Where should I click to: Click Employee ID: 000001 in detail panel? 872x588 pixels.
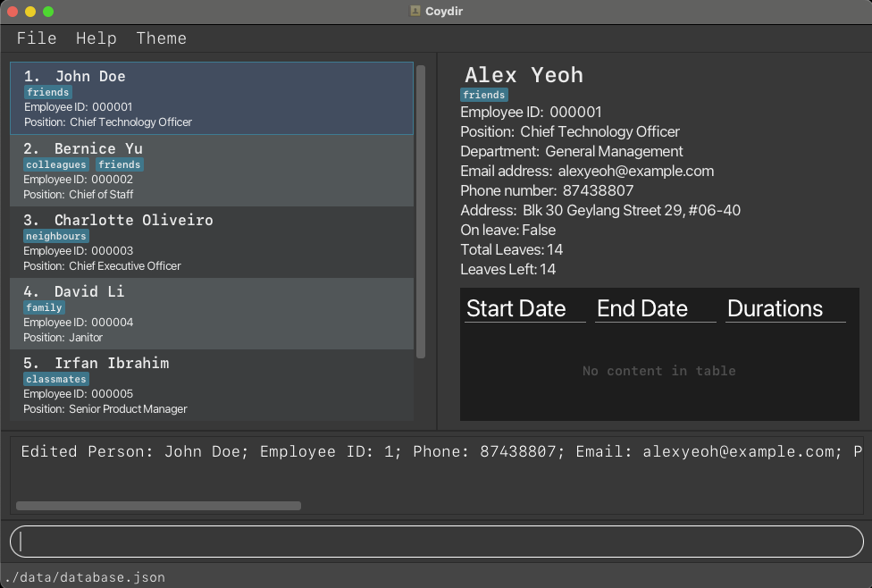531,112
